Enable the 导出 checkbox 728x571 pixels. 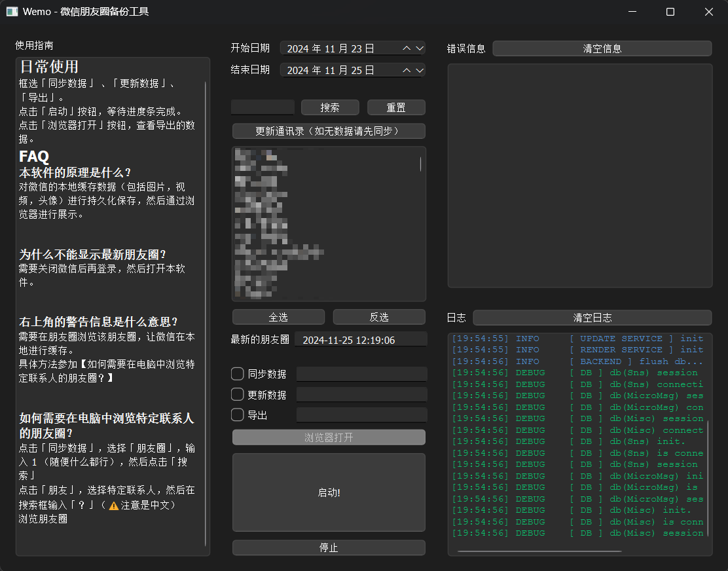(238, 414)
